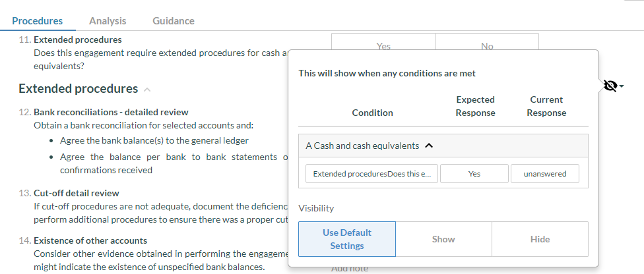Collapse the A Cash and cash equivalents group

(x=429, y=146)
